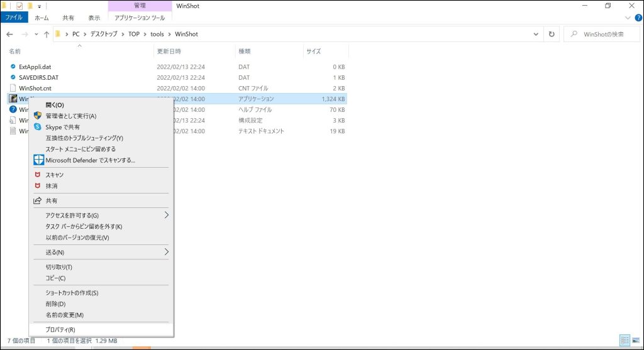Switch to the 表示 ribbon tab
Viewport: 644px width, 350px height.
tap(94, 18)
